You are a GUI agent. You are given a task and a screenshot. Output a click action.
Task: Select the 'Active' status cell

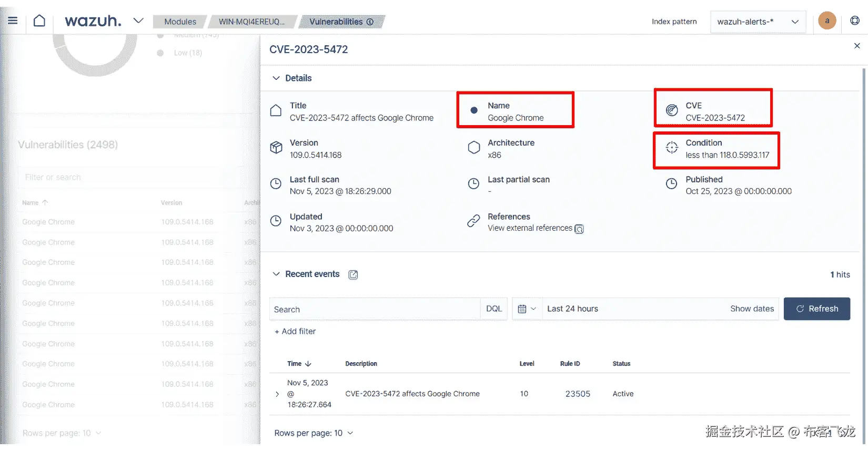[623, 394]
